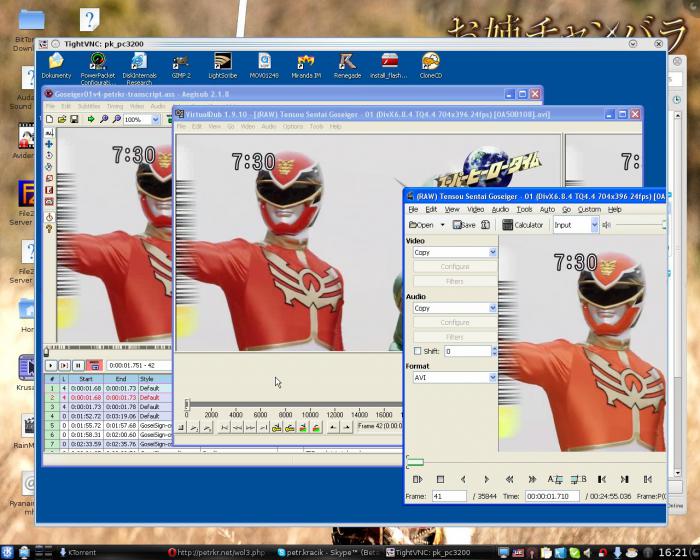This screenshot has height=560, width=700.
Task: Play video in Aegisub
Action: coord(51,366)
